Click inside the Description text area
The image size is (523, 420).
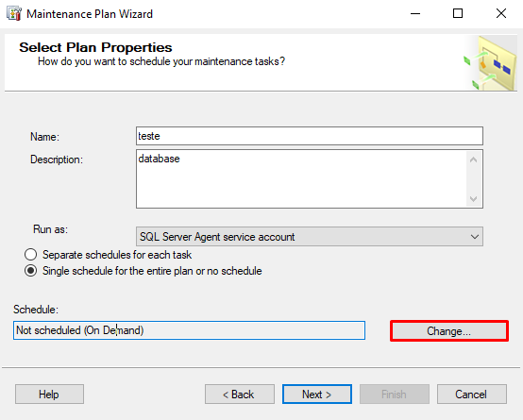click(x=301, y=178)
